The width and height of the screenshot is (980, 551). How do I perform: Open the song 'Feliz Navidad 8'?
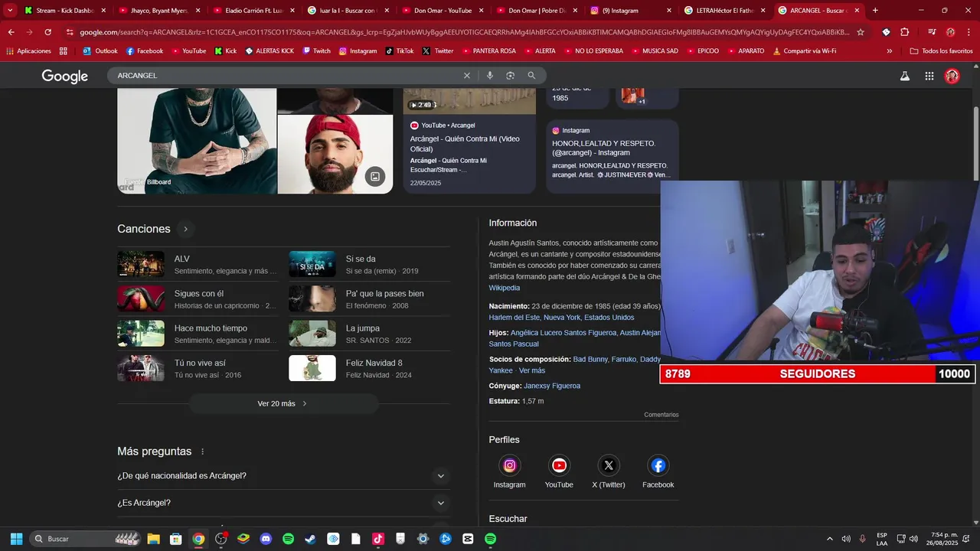(x=369, y=369)
